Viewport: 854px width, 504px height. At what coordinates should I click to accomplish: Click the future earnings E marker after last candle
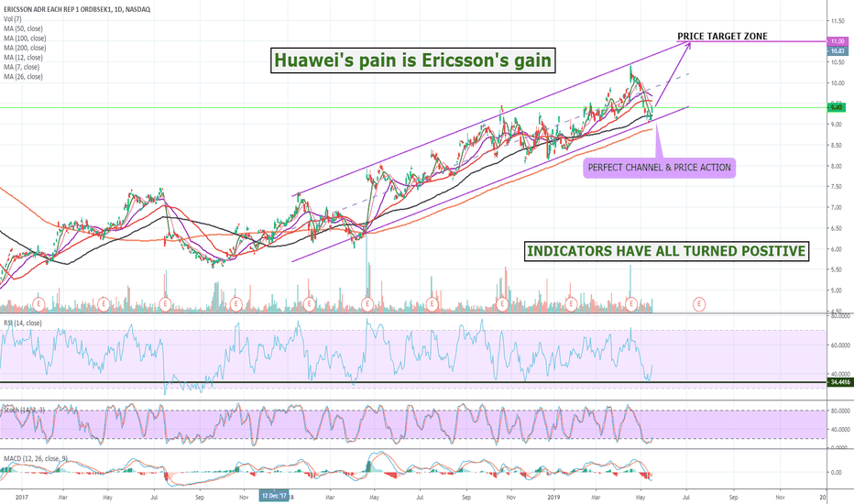pyautogui.click(x=699, y=304)
